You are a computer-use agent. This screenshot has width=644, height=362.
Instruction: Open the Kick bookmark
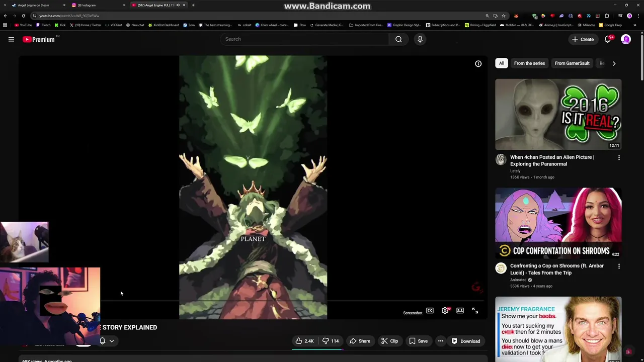[60, 25]
